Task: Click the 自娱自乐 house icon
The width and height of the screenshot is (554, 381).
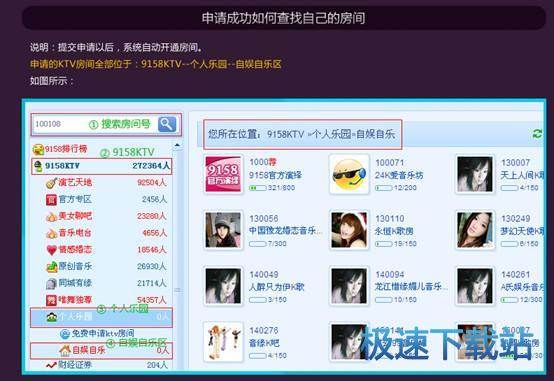Action: [x=65, y=350]
